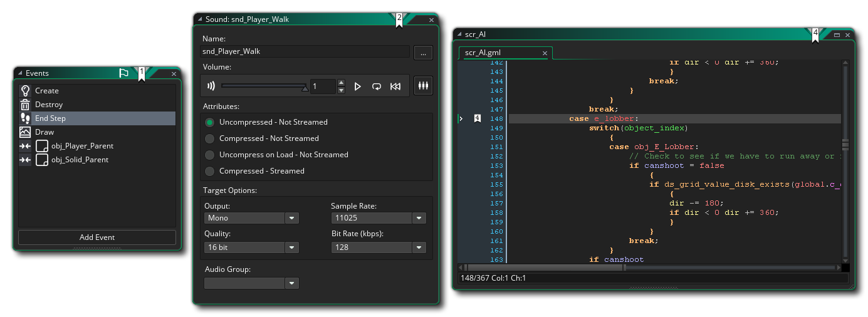Expand the Sample Rate dropdown
Screen dimensions: 868x317
[x=419, y=218]
